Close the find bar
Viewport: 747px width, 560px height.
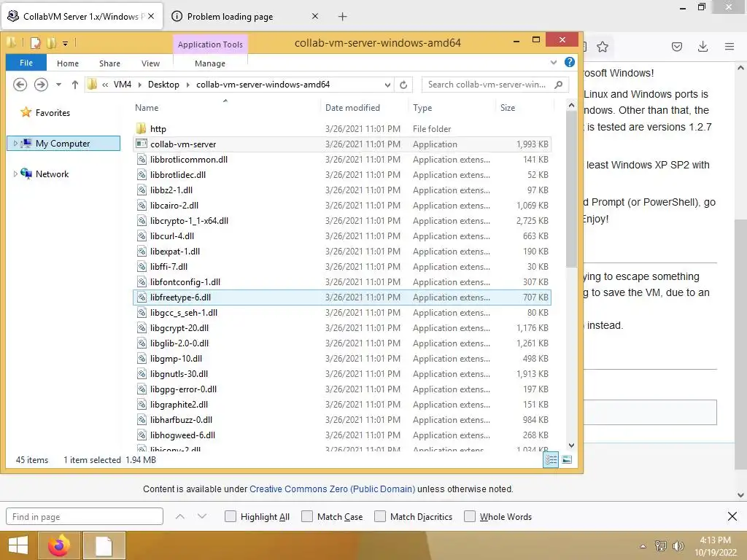coord(732,516)
